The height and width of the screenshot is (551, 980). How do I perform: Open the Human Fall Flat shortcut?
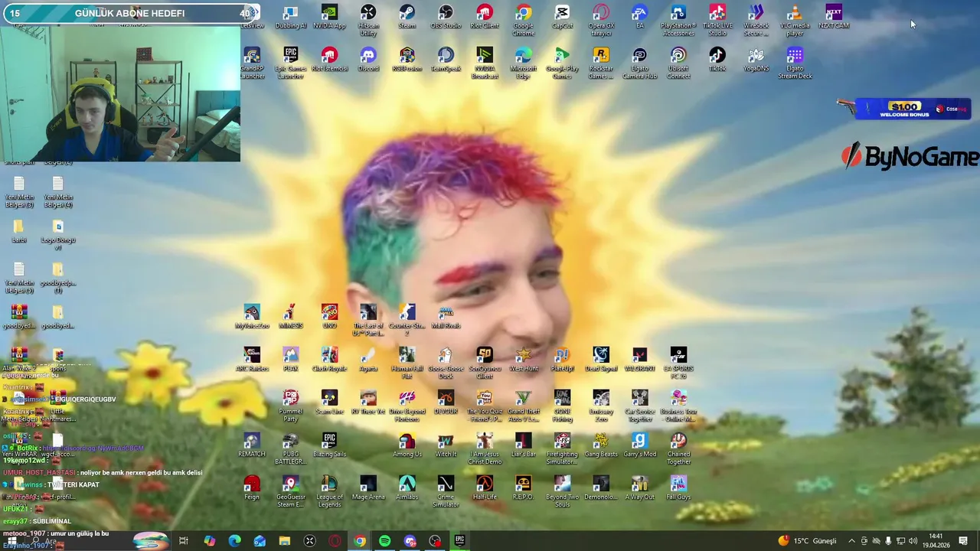[407, 363]
